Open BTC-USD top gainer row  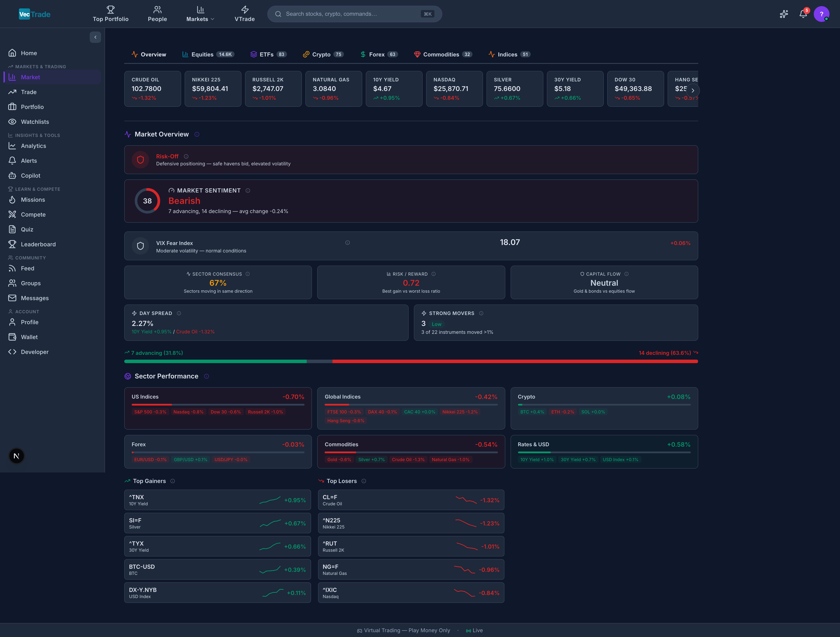click(218, 569)
